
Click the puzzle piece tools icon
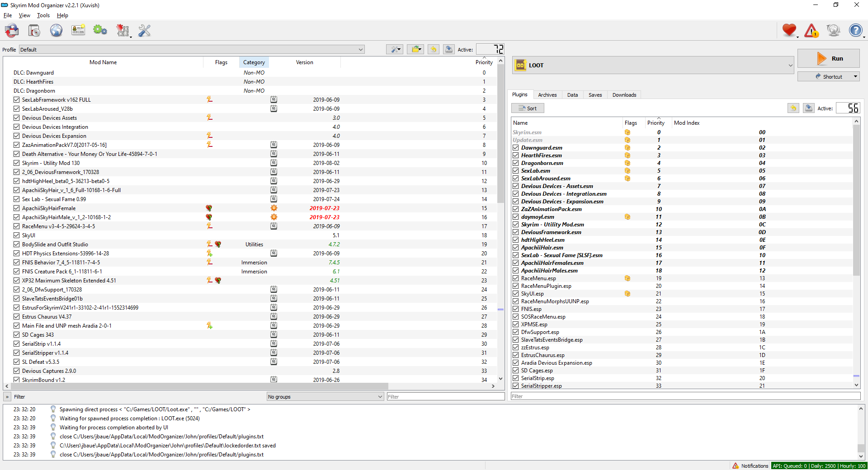click(x=123, y=31)
